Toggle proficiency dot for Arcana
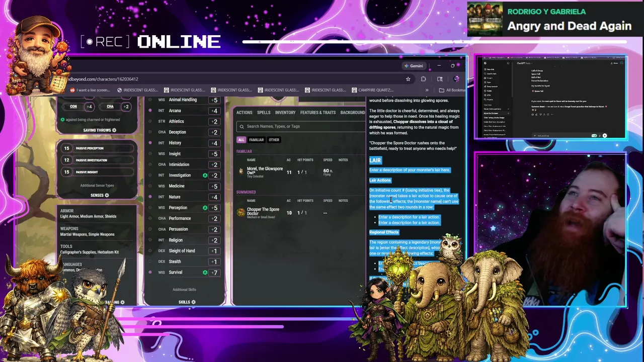 pos(150,111)
